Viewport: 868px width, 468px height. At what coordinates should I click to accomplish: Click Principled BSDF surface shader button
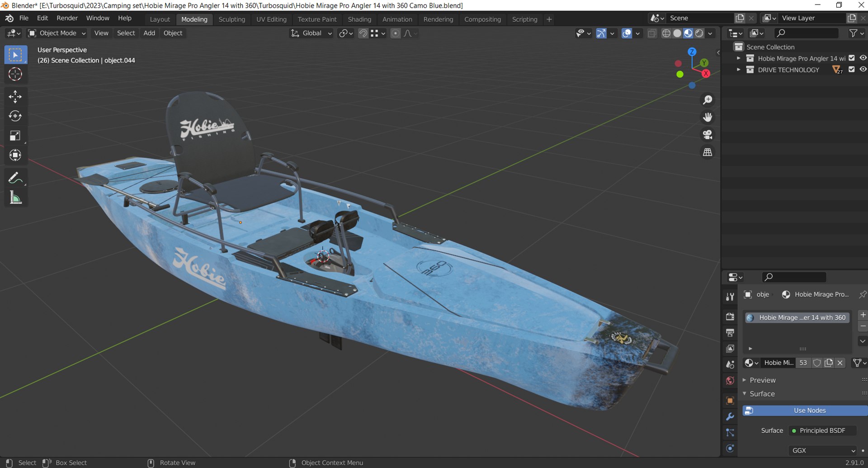823,430
